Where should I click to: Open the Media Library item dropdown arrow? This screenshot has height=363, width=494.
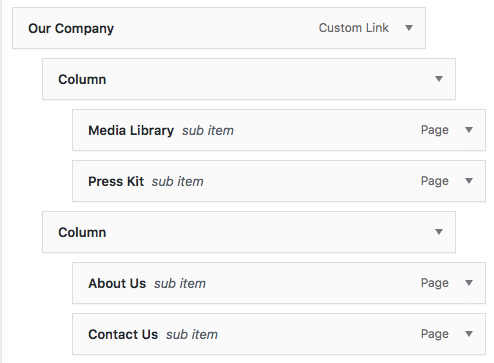coord(469,130)
